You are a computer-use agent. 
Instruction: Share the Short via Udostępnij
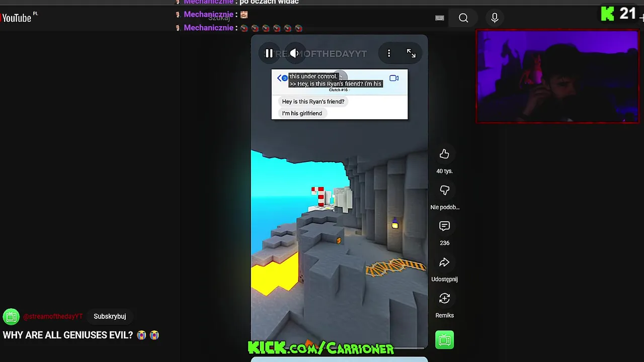click(444, 262)
